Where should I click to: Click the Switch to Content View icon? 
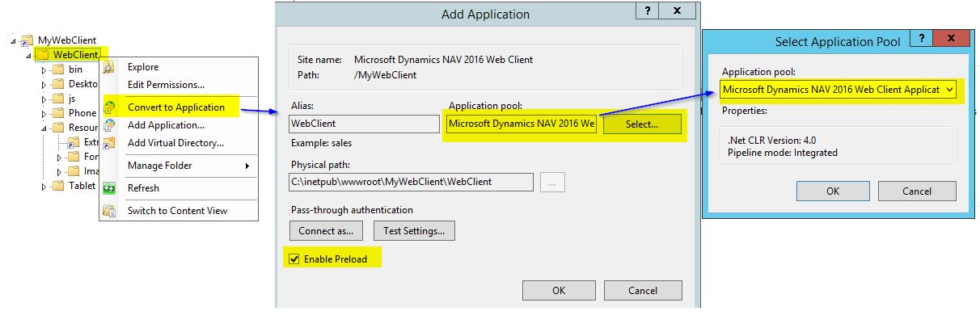110,211
